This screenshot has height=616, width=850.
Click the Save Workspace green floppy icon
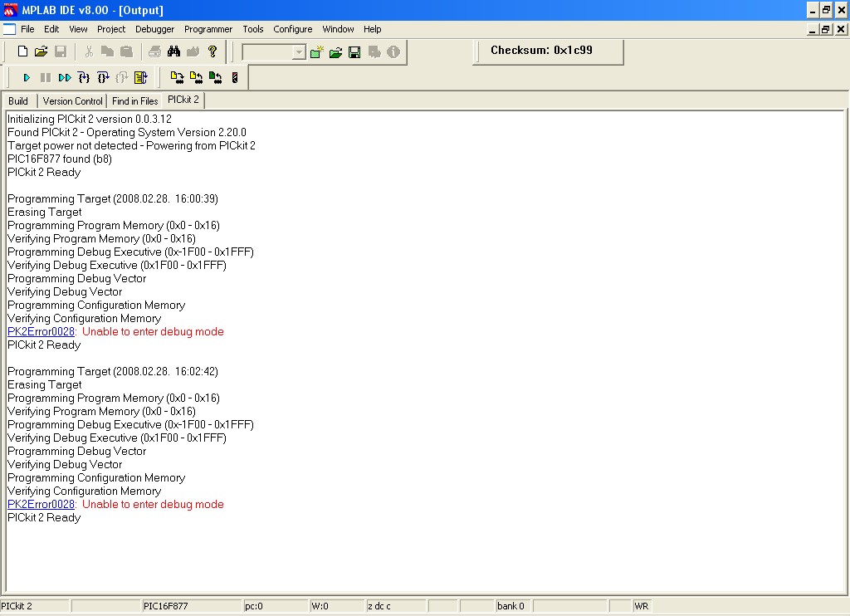(x=354, y=52)
